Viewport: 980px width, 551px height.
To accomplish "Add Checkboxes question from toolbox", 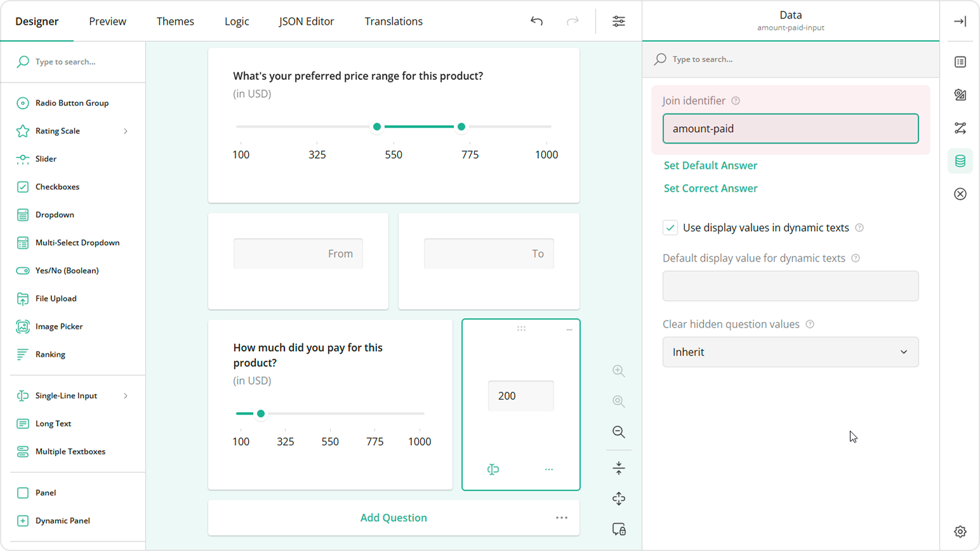I will point(57,187).
